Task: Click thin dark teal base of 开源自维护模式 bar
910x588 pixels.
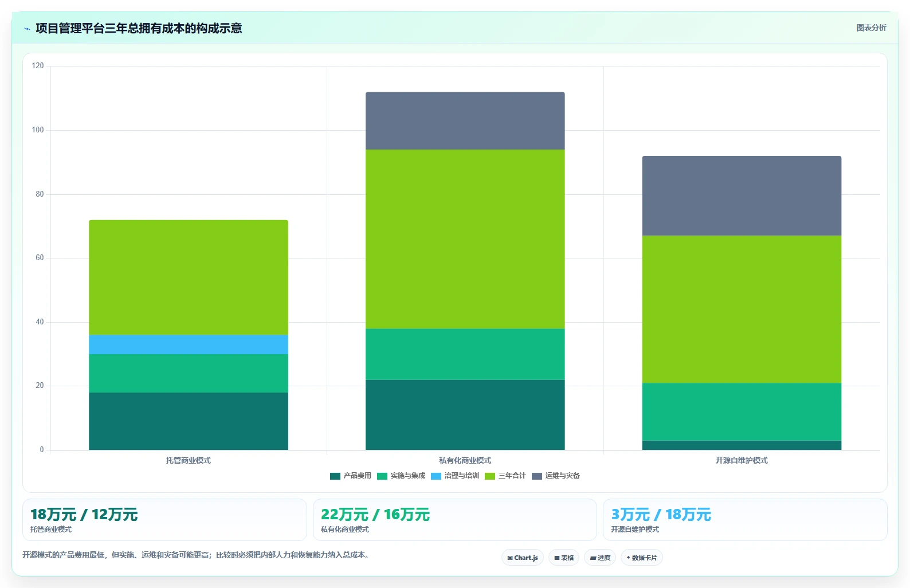Action: pyautogui.click(x=742, y=445)
